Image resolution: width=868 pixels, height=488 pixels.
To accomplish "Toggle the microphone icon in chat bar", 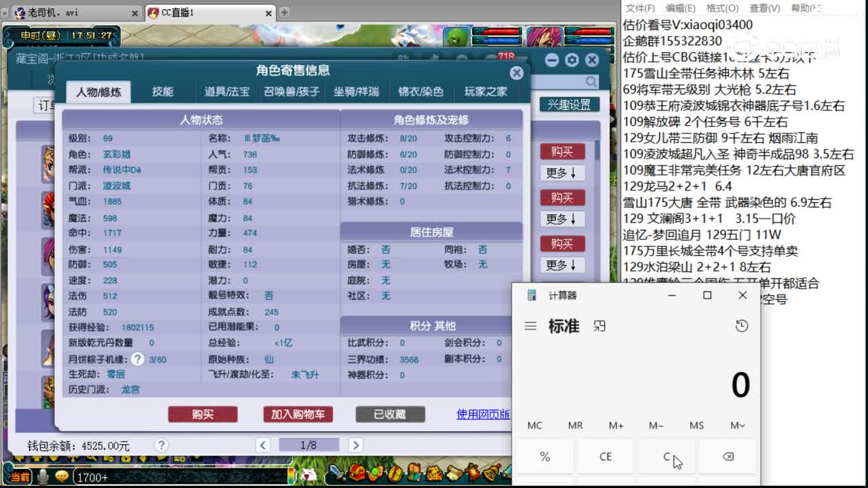I will tap(43, 477).
